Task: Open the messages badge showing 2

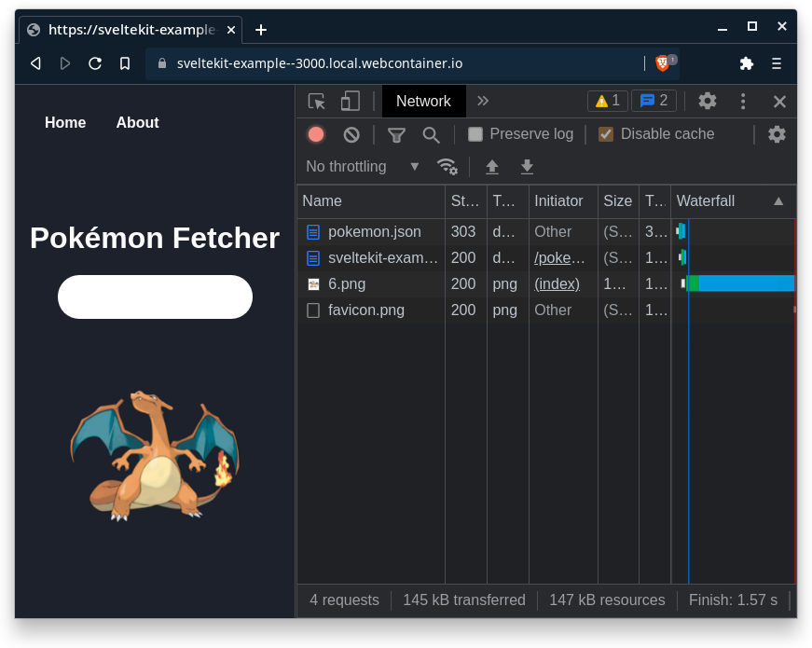Action: pyautogui.click(x=654, y=101)
